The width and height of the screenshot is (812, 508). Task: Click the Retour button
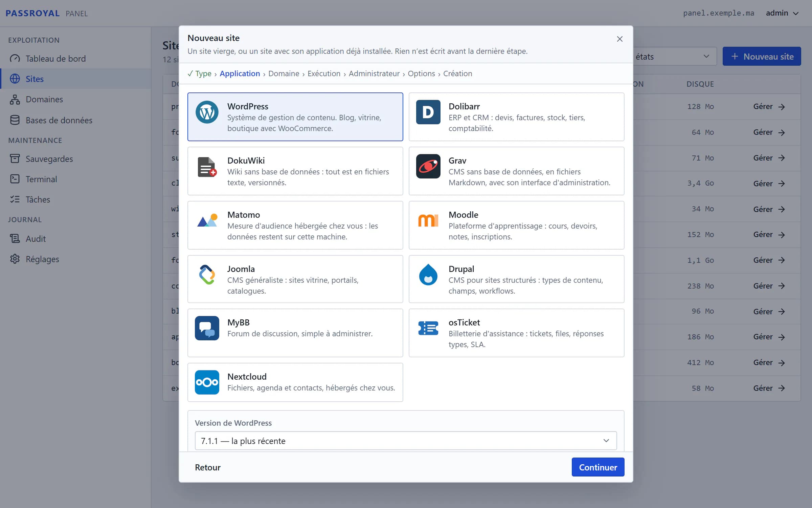208,467
